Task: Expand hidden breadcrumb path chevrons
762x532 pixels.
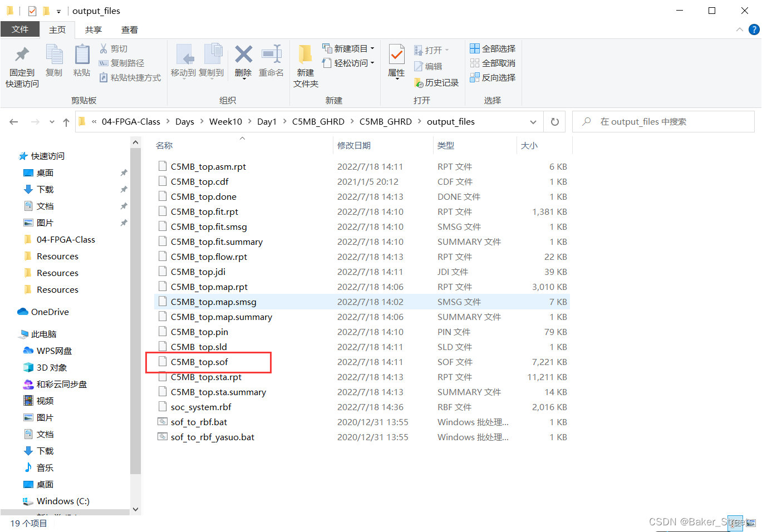Action: [94, 122]
